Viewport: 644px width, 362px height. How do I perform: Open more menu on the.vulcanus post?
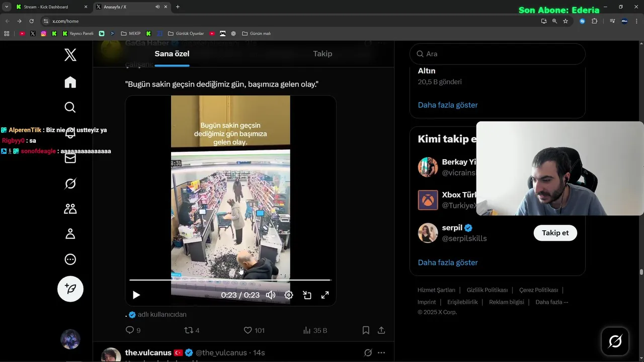pos(381,353)
